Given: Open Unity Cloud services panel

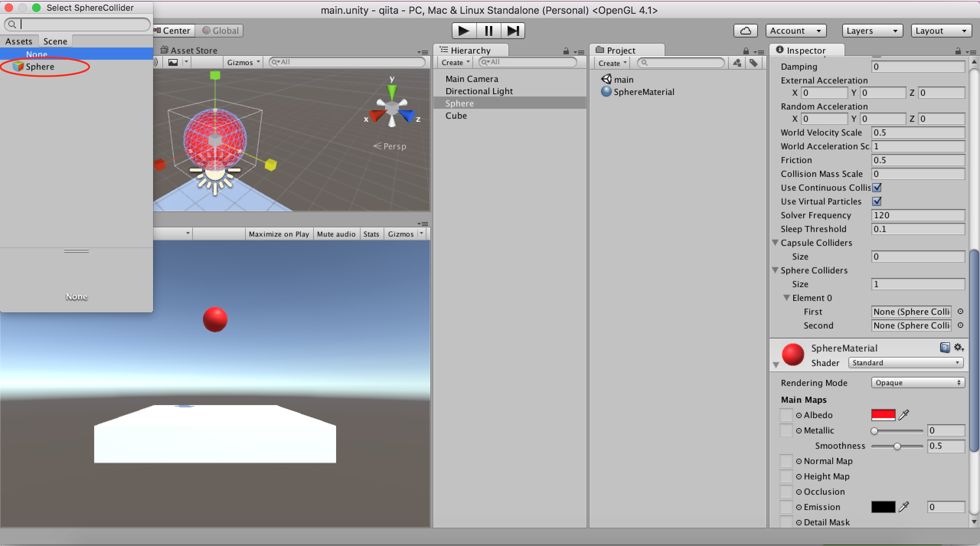Looking at the screenshot, I should pos(745,30).
